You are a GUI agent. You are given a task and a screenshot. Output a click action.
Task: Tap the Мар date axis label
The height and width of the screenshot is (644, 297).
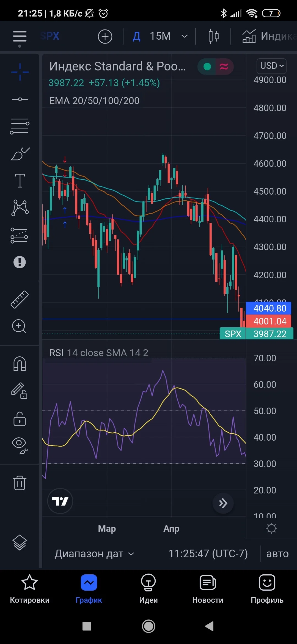tap(107, 528)
